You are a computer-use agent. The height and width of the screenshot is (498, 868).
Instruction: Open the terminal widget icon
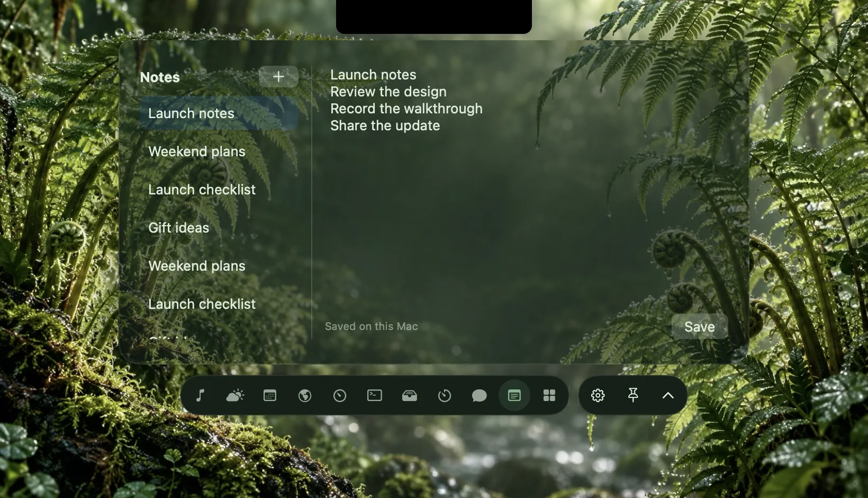[x=375, y=395]
